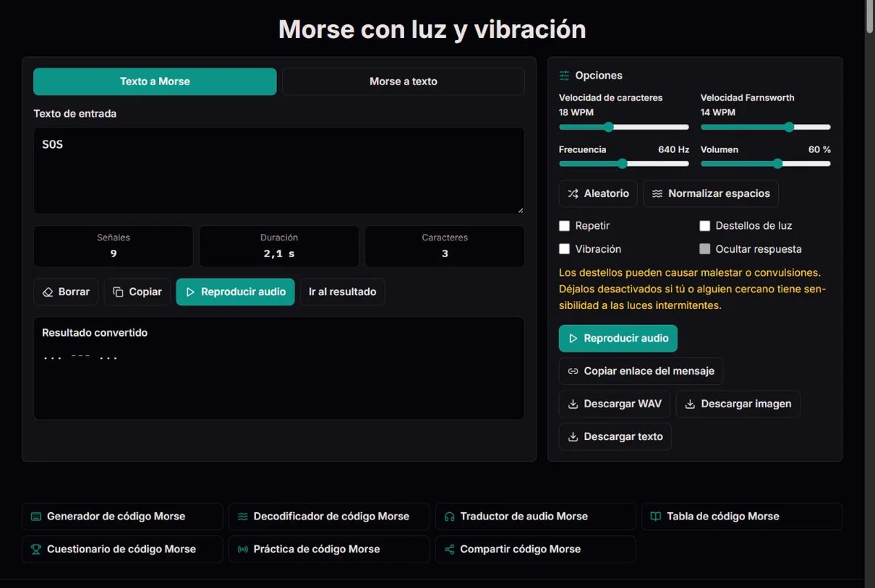Click the Morse output text "... --- ..."
The height and width of the screenshot is (588, 875).
pos(80,357)
